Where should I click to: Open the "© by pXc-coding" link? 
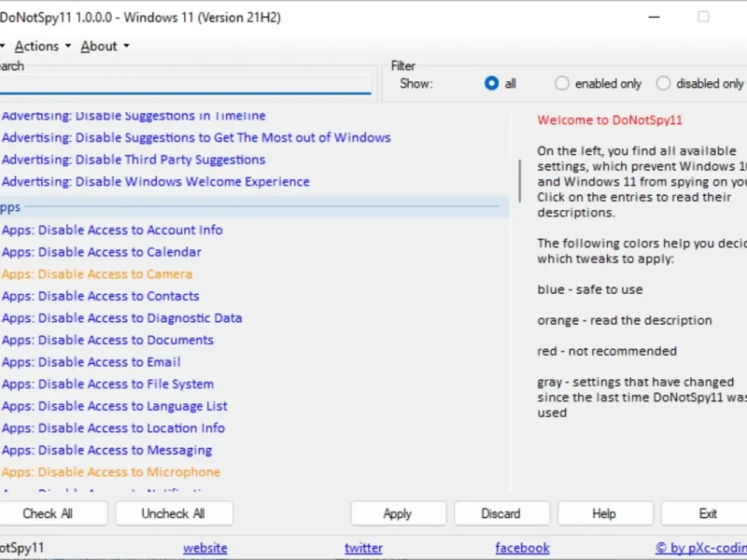[701, 548]
